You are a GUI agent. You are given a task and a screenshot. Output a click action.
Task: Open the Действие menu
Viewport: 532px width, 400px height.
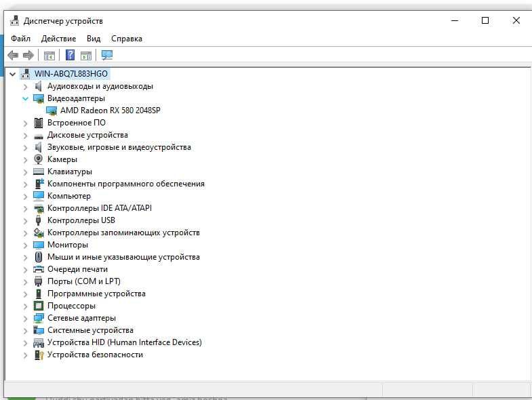tap(59, 39)
